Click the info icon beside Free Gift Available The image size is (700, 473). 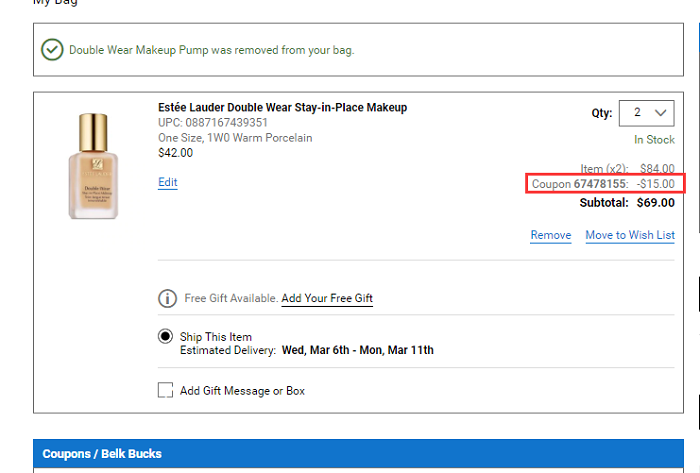(x=167, y=298)
